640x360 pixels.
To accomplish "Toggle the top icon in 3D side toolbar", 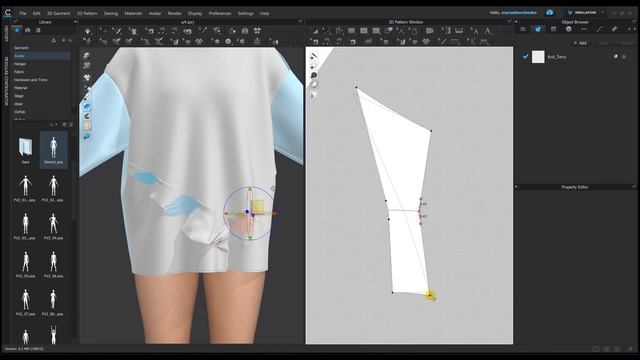I will 87,56.
